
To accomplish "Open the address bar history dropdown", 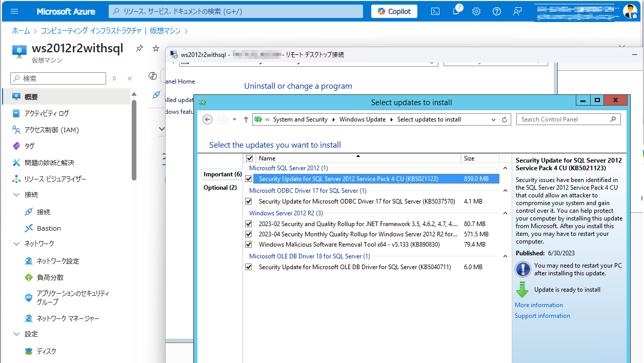I will coord(492,119).
